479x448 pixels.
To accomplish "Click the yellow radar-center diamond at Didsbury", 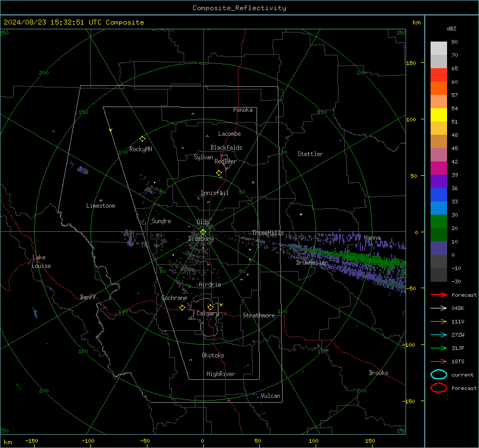I will pyautogui.click(x=203, y=232).
